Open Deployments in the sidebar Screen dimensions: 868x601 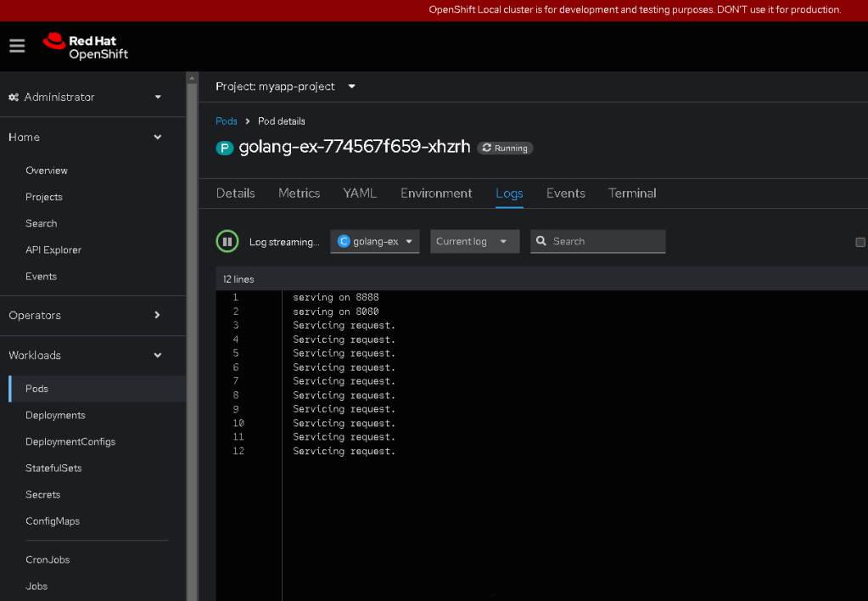55,415
